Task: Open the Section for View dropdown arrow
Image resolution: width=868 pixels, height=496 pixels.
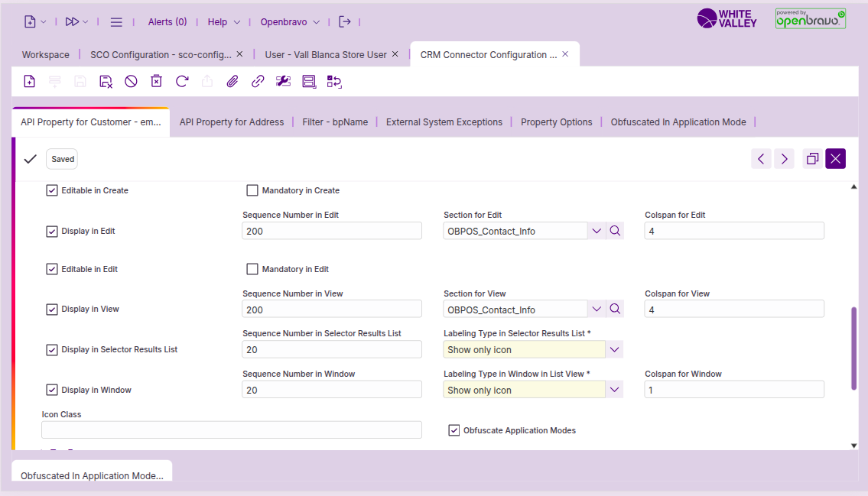Action: [x=597, y=310]
